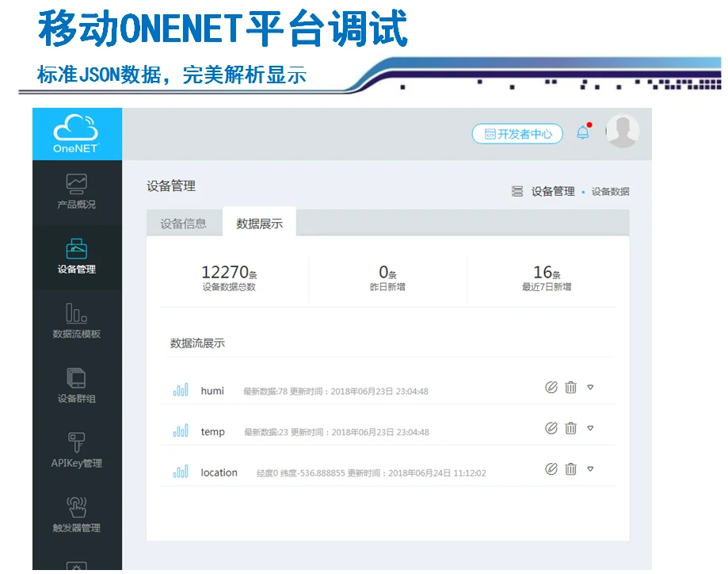Screen dimensions: 728x574
Task: Click the 数据流展示 heading
Action: click(x=197, y=343)
